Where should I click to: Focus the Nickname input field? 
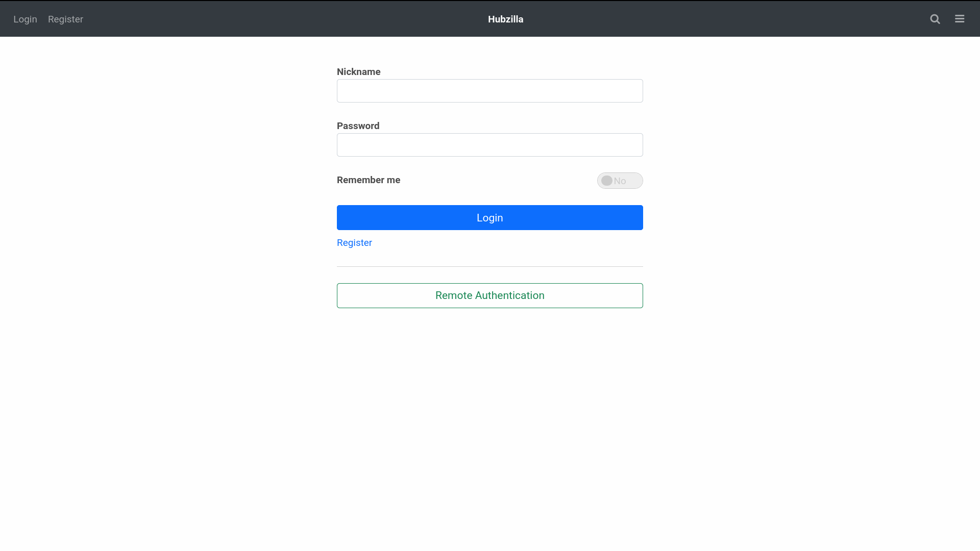(x=489, y=91)
